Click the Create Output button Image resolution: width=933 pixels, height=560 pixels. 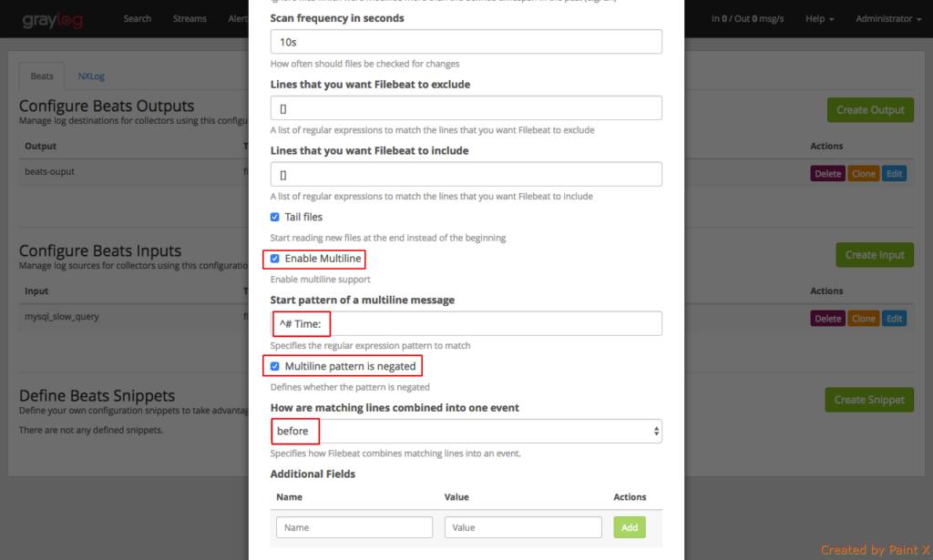pos(870,109)
